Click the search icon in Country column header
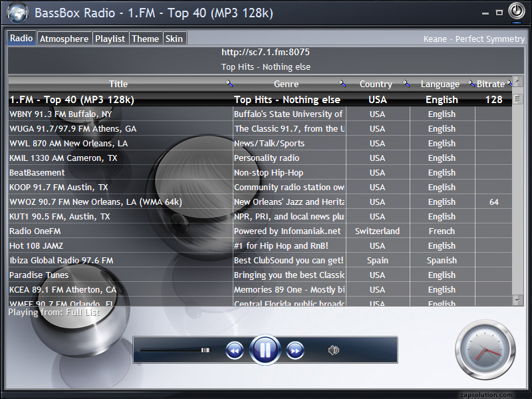The width and height of the screenshot is (532, 399). point(406,83)
